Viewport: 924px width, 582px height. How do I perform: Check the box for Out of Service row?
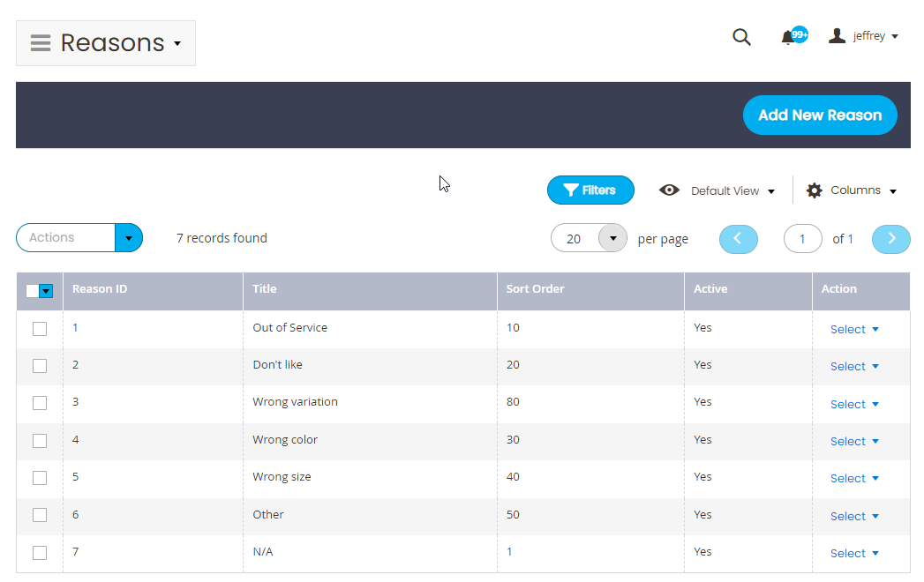(x=40, y=329)
